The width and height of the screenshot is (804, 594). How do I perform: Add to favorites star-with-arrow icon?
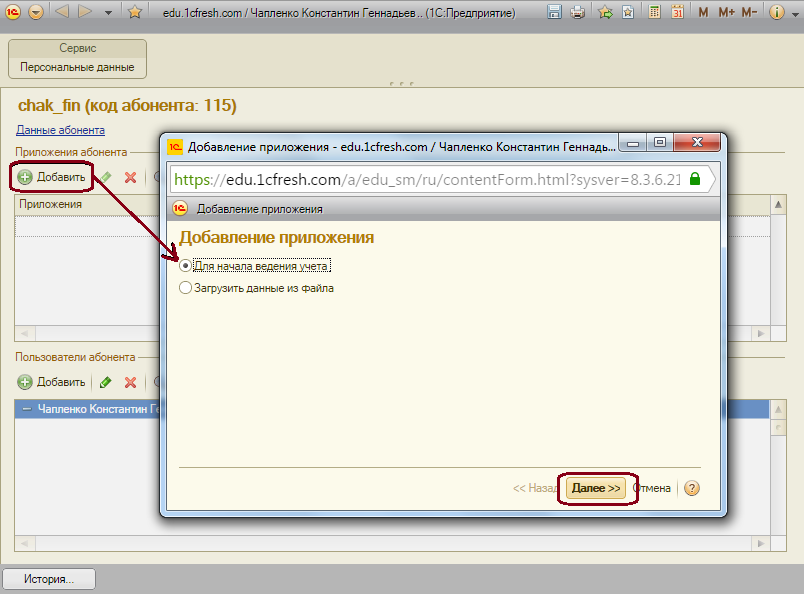[x=606, y=11]
